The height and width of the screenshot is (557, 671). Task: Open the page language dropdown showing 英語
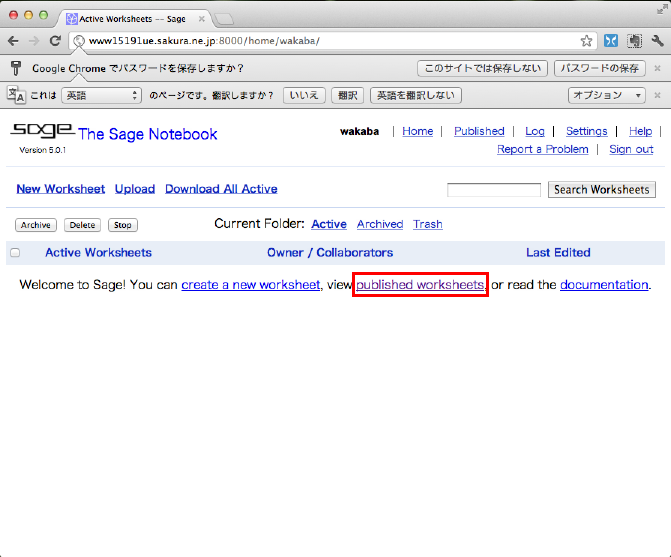click(101, 95)
